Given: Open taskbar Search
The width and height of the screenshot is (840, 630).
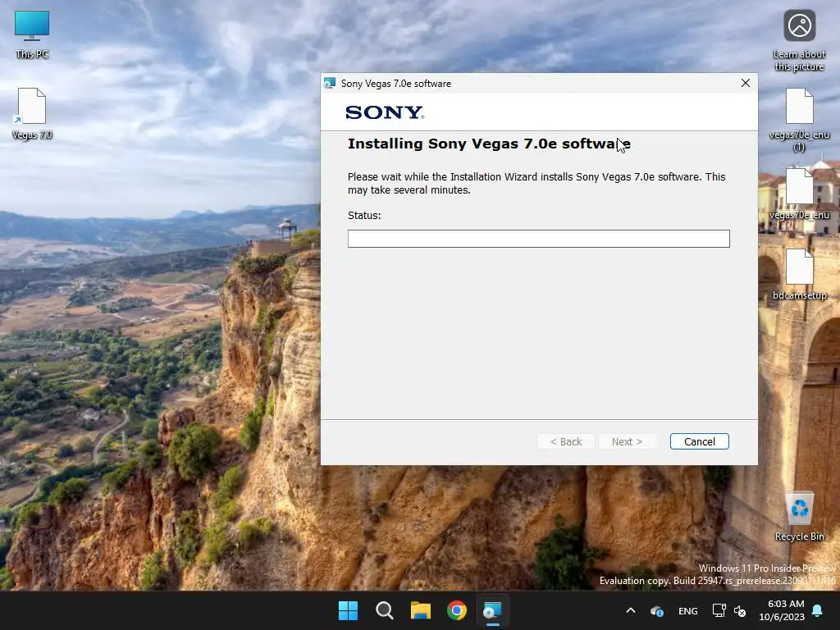Looking at the screenshot, I should pos(385,610).
